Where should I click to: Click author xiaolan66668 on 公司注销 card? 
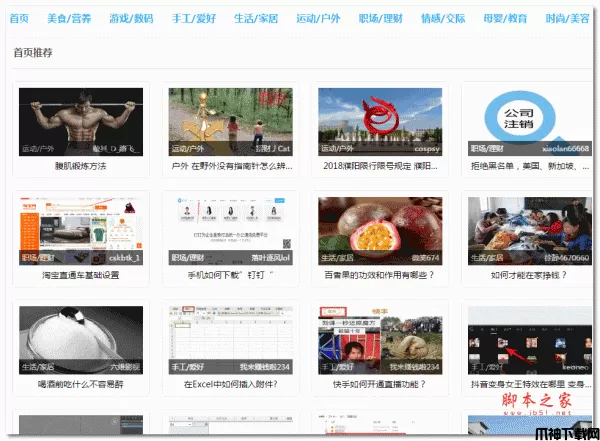click(x=566, y=149)
